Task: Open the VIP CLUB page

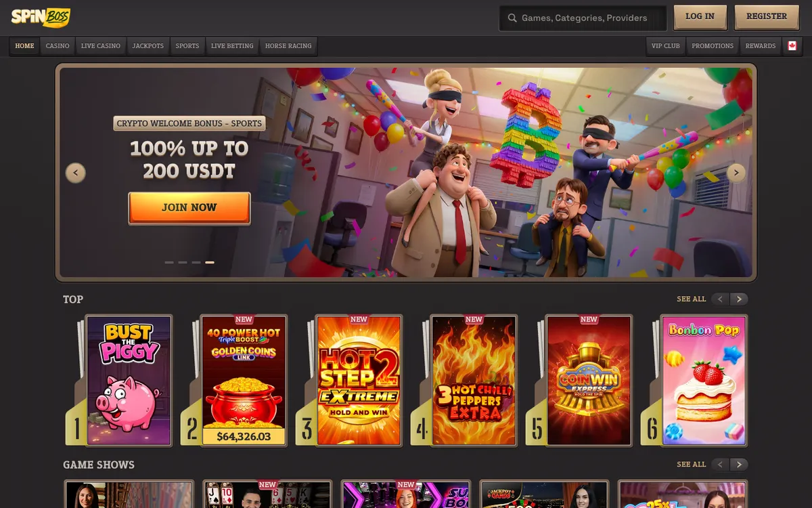Action: pyautogui.click(x=666, y=46)
